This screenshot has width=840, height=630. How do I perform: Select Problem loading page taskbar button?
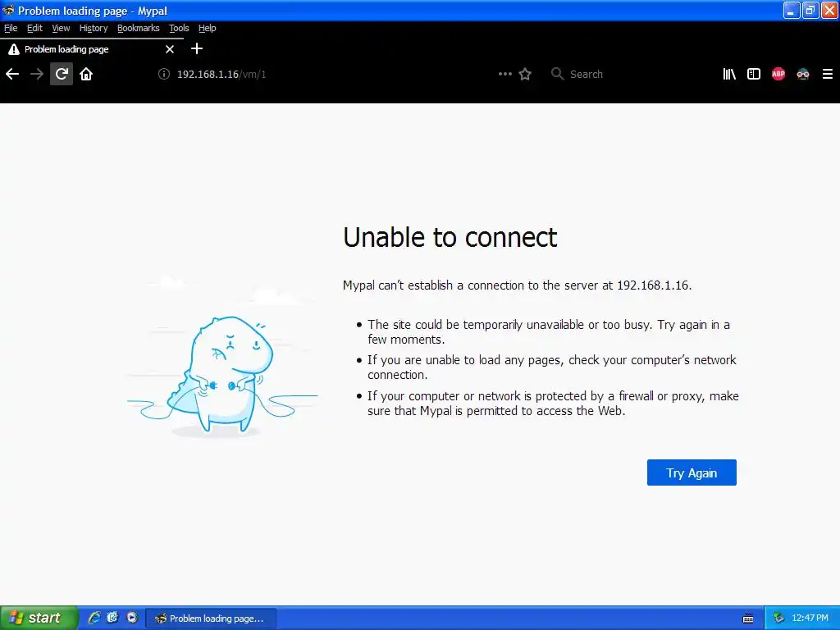[x=211, y=619]
